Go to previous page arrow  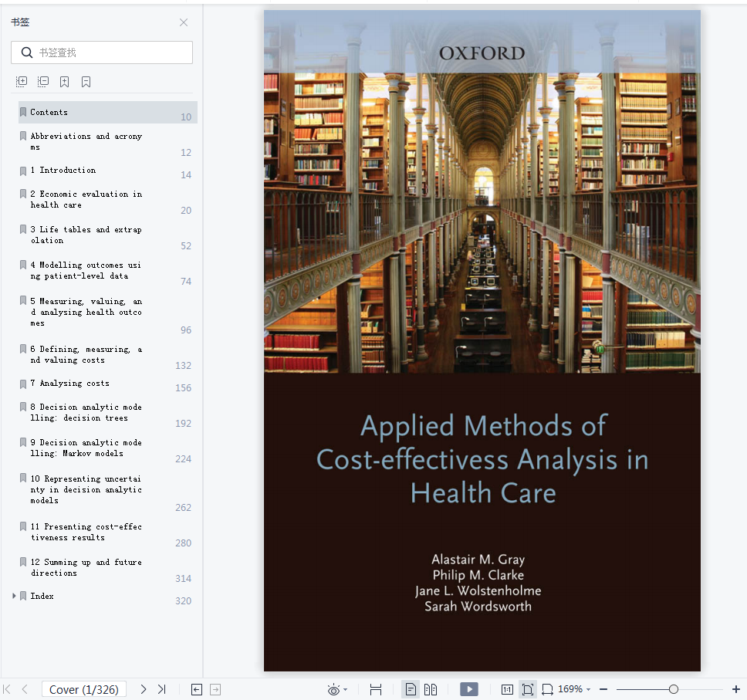[25, 689]
